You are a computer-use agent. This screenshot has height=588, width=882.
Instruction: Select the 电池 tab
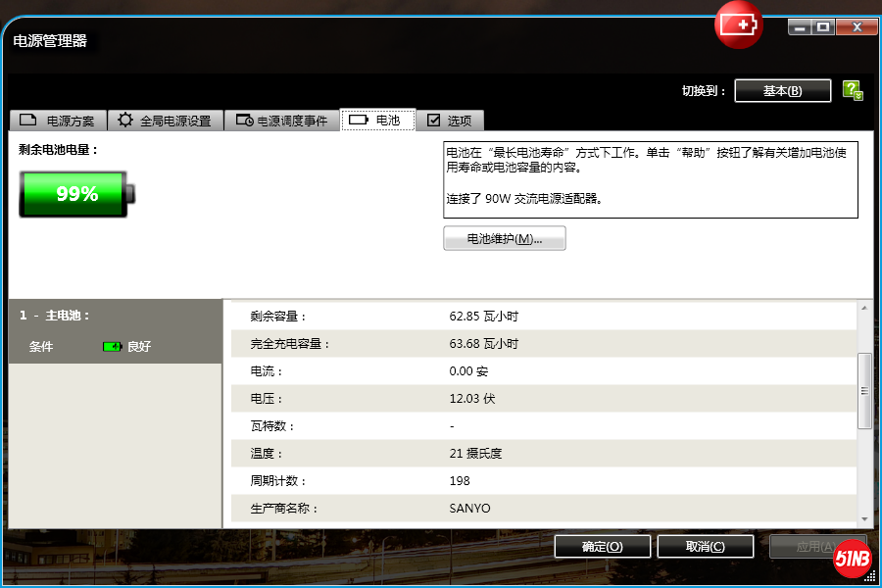click(x=377, y=120)
